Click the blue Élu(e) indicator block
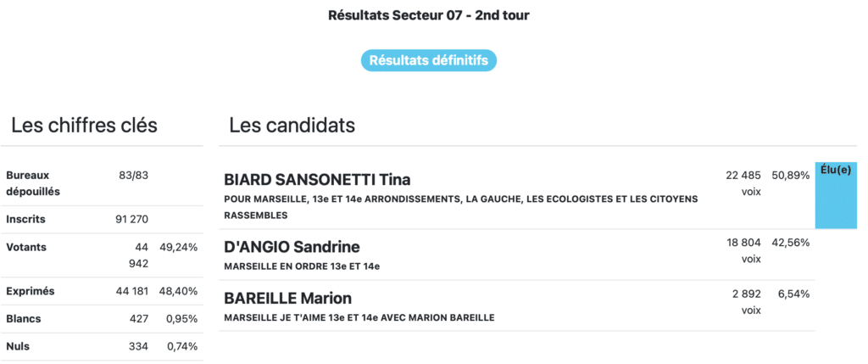Screen dimensions: 868x364 click(x=836, y=195)
